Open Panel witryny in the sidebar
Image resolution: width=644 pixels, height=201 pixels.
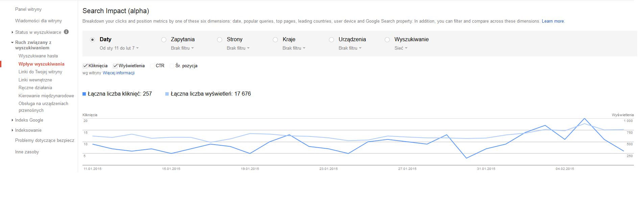(28, 9)
